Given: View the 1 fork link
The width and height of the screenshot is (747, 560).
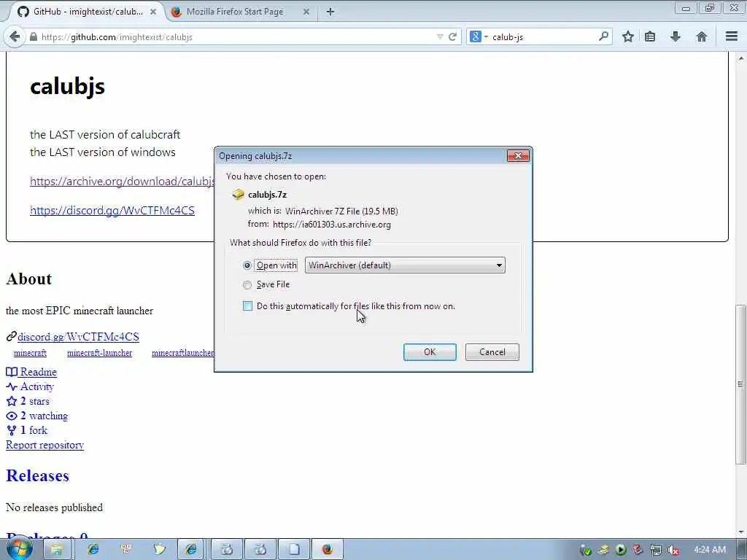Looking at the screenshot, I should pos(34,430).
